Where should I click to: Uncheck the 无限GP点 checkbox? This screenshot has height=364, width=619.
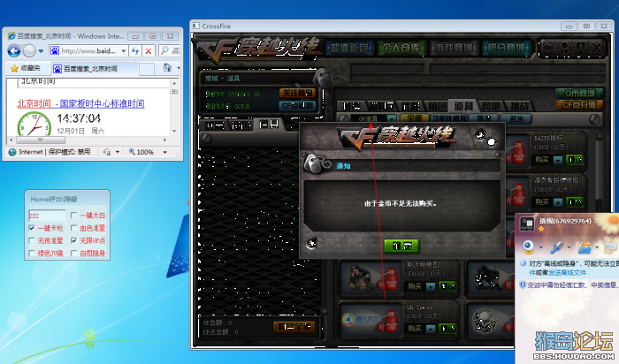pos(73,240)
